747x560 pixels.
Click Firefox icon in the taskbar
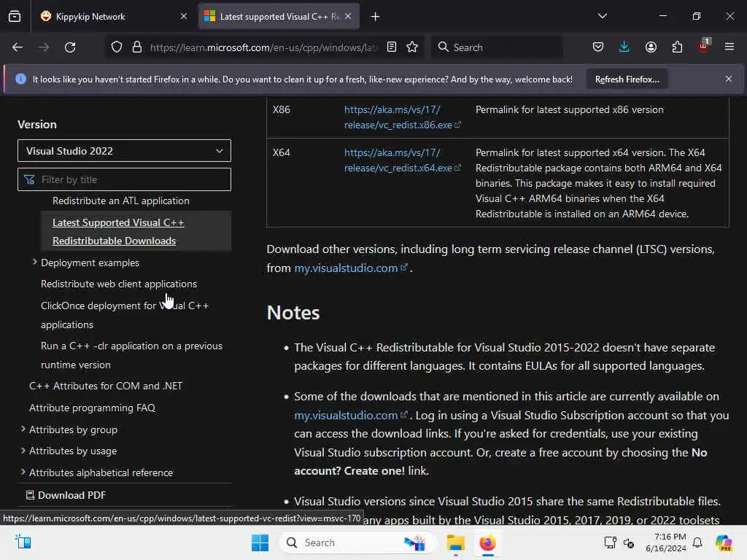click(x=488, y=542)
